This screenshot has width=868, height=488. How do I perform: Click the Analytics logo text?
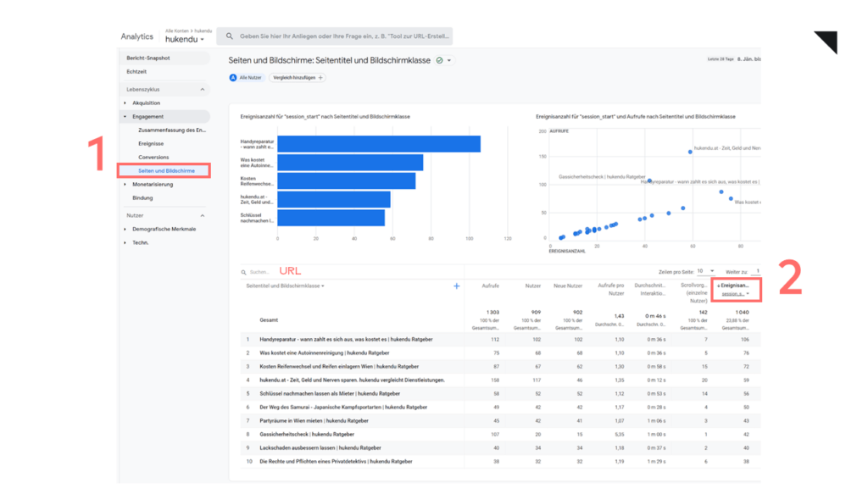pyautogui.click(x=136, y=36)
